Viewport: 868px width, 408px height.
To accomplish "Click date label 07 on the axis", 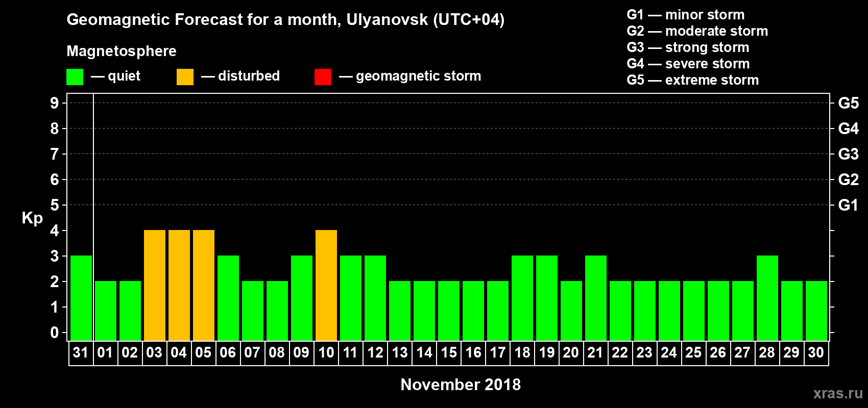I will pos(252,353).
